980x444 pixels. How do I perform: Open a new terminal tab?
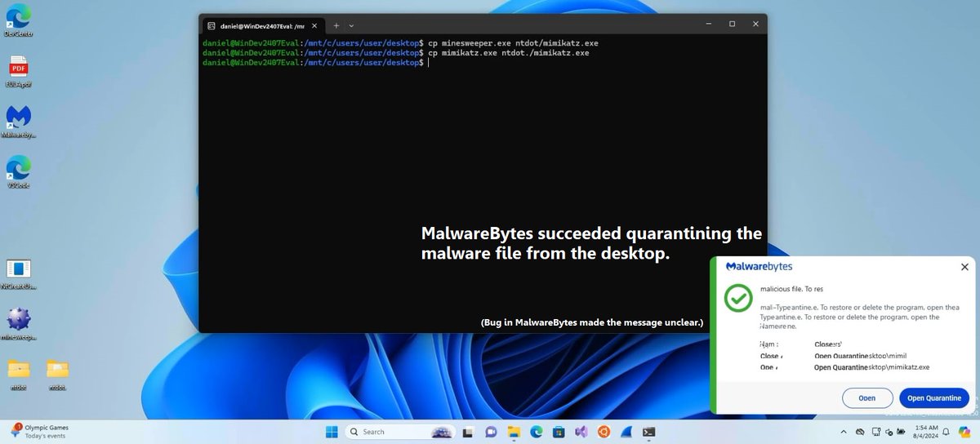click(x=336, y=25)
